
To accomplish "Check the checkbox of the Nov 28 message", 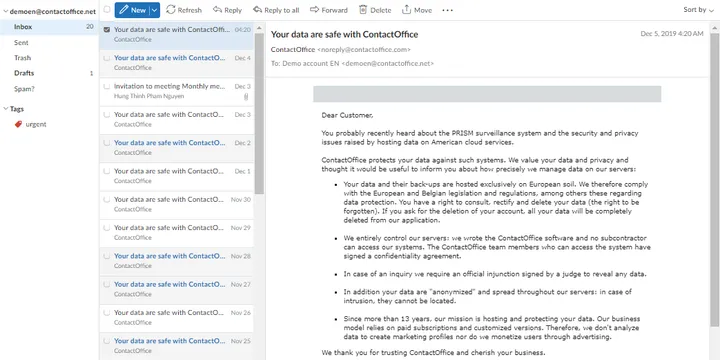I will pos(107,256).
